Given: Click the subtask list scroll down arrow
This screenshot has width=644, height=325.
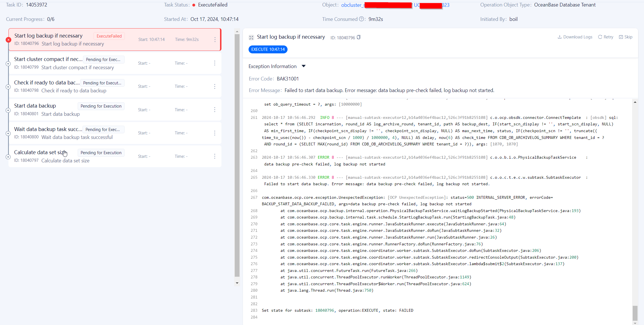Looking at the screenshot, I should [x=237, y=283].
